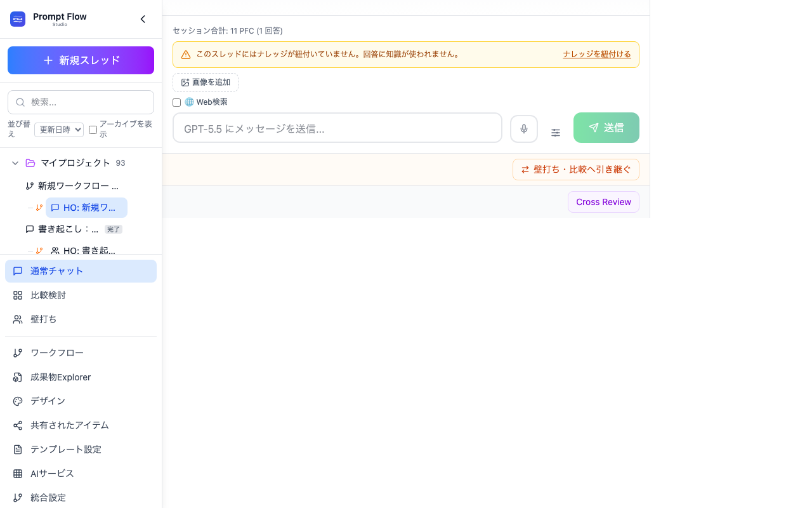Open the 更新日時 sort dropdown
The image size is (812, 508).
coord(59,130)
